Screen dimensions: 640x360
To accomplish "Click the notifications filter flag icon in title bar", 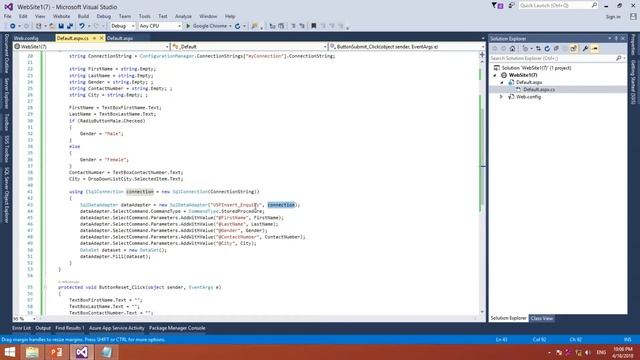I will point(497,6).
